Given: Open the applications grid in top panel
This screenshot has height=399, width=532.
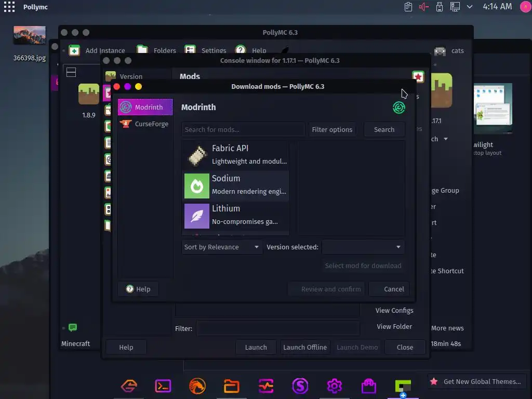Looking at the screenshot, I should tap(9, 6).
